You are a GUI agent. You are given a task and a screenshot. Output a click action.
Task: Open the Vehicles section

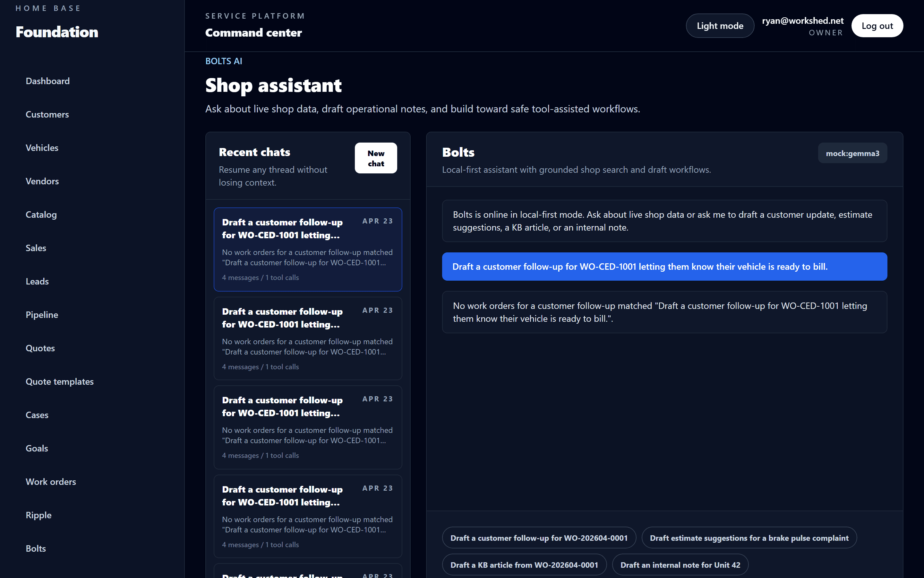tap(42, 148)
